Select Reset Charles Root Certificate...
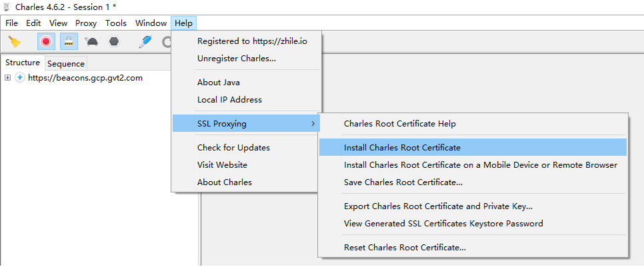 (x=404, y=248)
